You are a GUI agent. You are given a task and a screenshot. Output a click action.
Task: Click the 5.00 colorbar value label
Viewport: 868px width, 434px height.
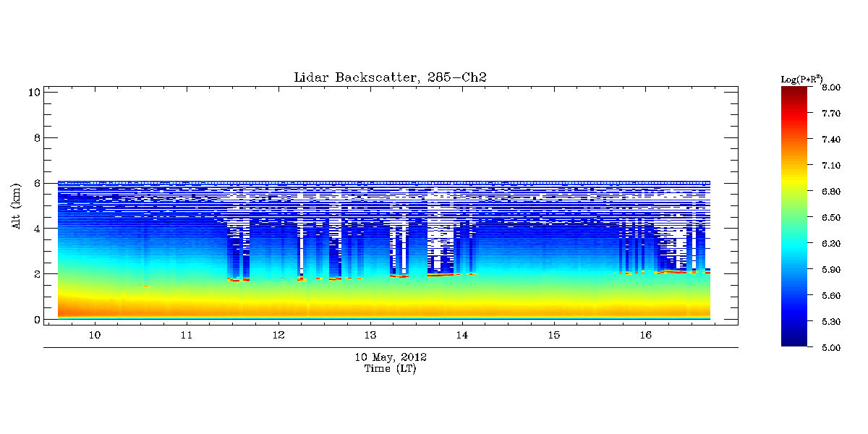pyautogui.click(x=831, y=348)
